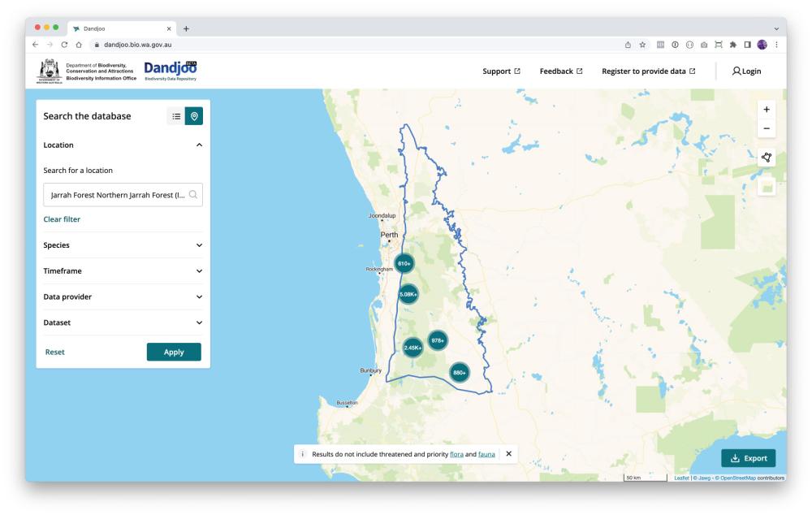Open the browser extensions puzzle icon
This screenshot has height=515, width=812.
(732, 45)
